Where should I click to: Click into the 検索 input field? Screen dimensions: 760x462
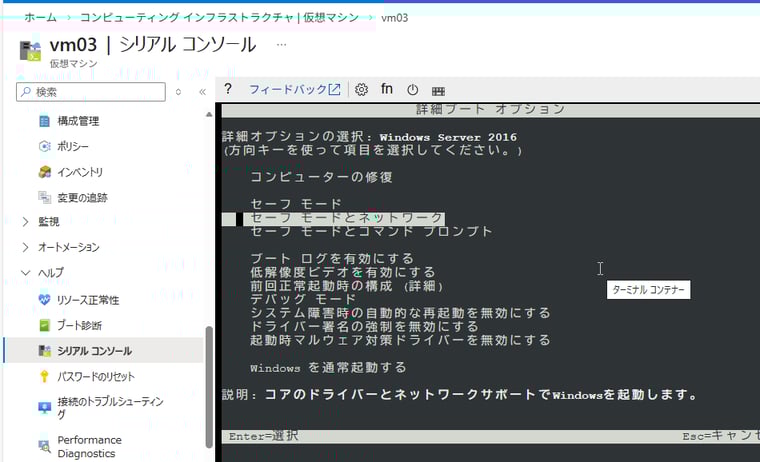pyautogui.click(x=91, y=92)
